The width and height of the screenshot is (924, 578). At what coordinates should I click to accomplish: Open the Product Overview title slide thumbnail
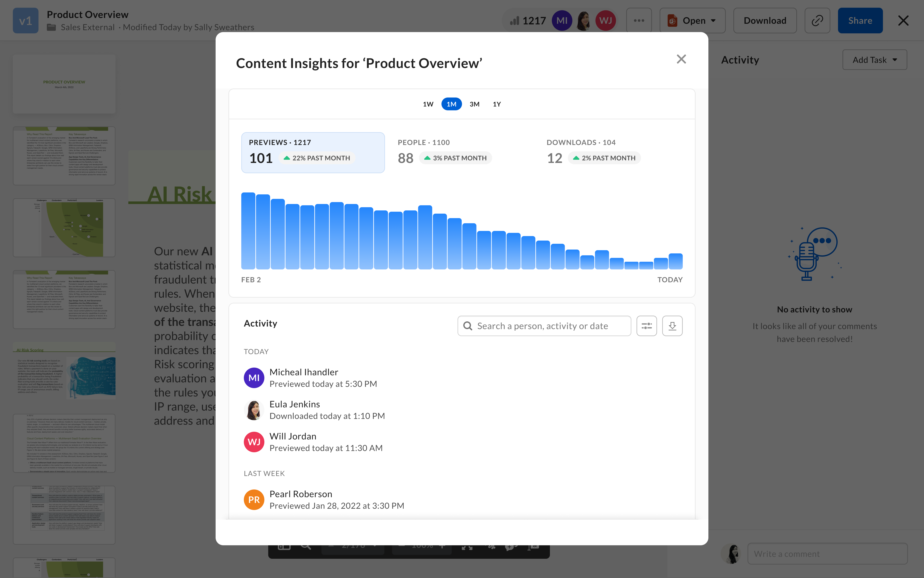(64, 84)
